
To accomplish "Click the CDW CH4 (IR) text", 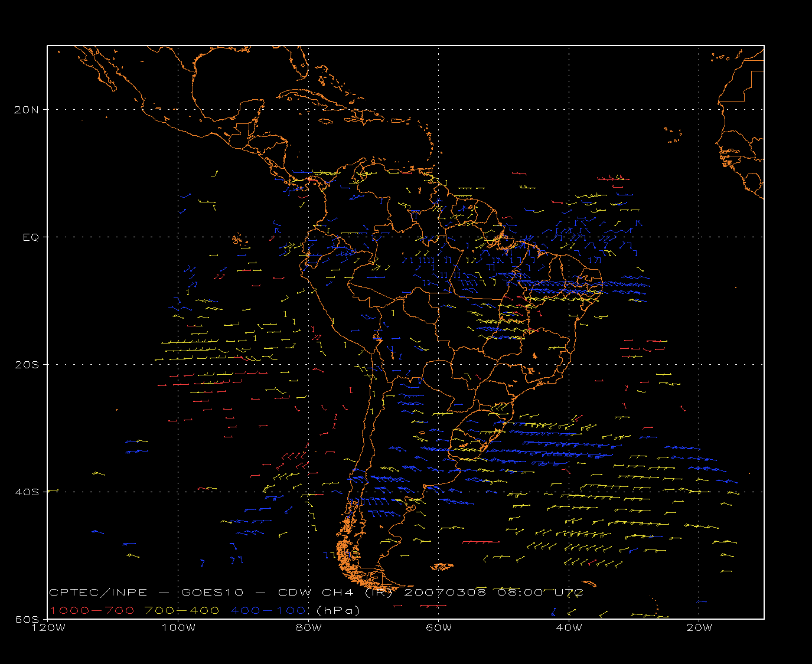I will (x=336, y=592).
